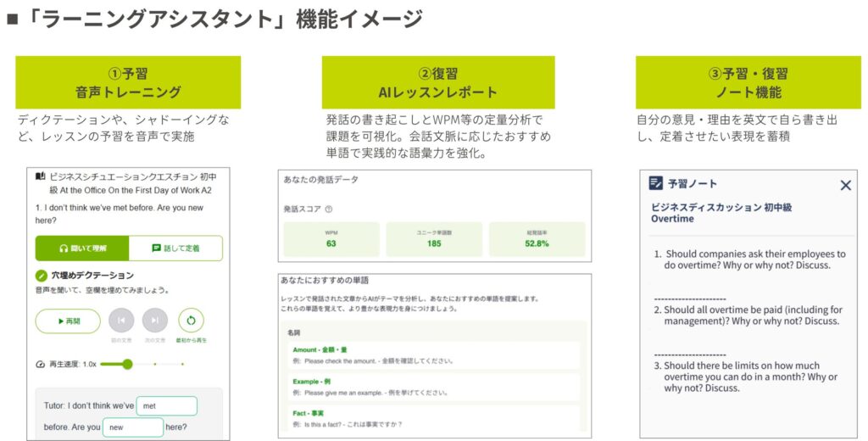Click the 'Overtime' lesson title text

tap(672, 219)
